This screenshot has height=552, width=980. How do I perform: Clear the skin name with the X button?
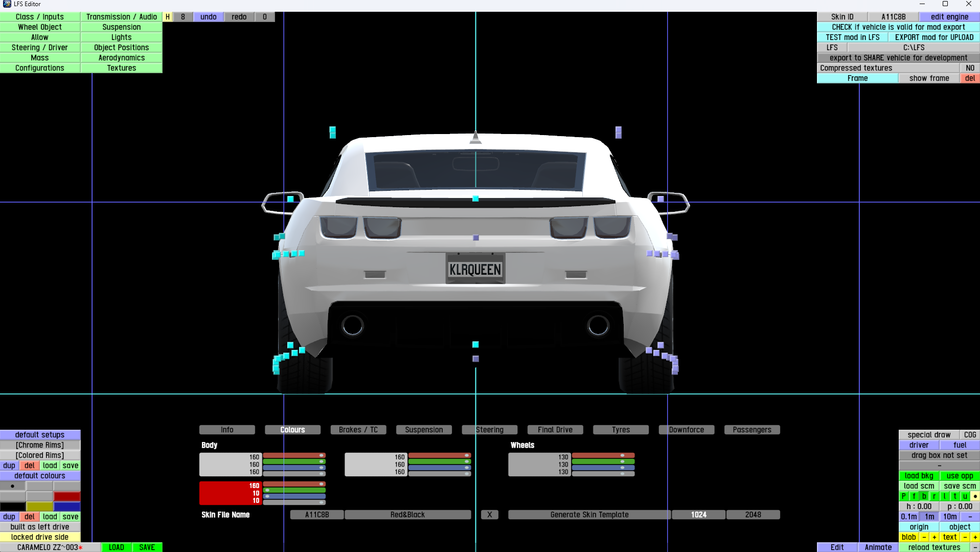click(x=489, y=515)
